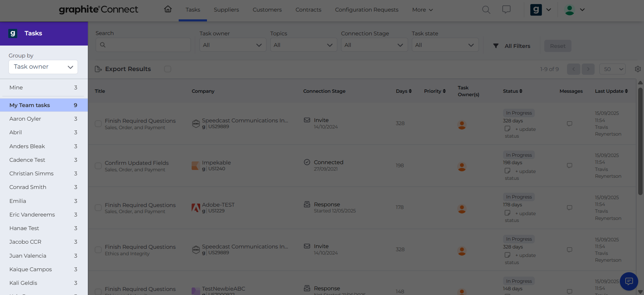Open message icon for Impekable row
Screen dimensions: 644x295
[569, 166]
